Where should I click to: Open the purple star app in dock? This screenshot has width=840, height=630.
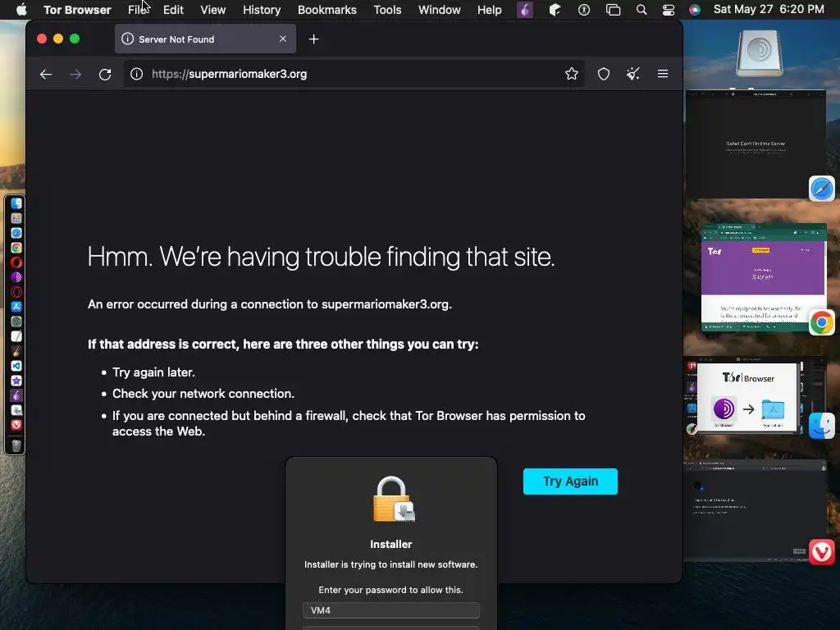tap(16, 381)
